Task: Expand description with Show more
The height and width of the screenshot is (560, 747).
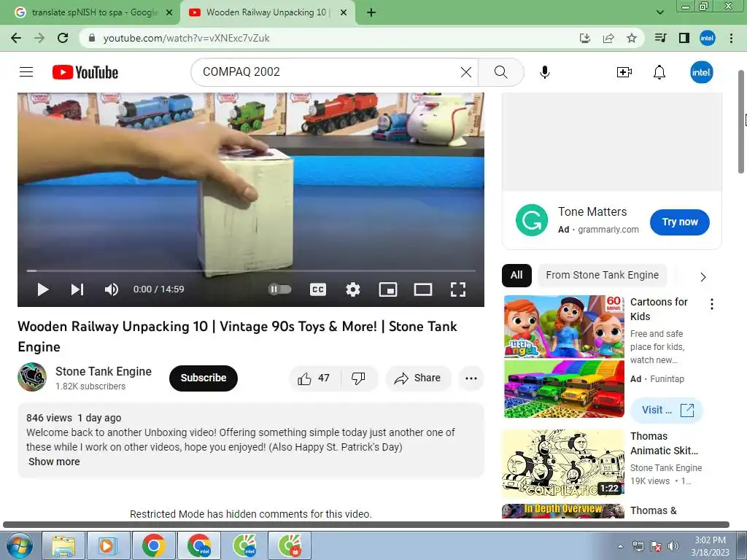Action: tap(54, 462)
